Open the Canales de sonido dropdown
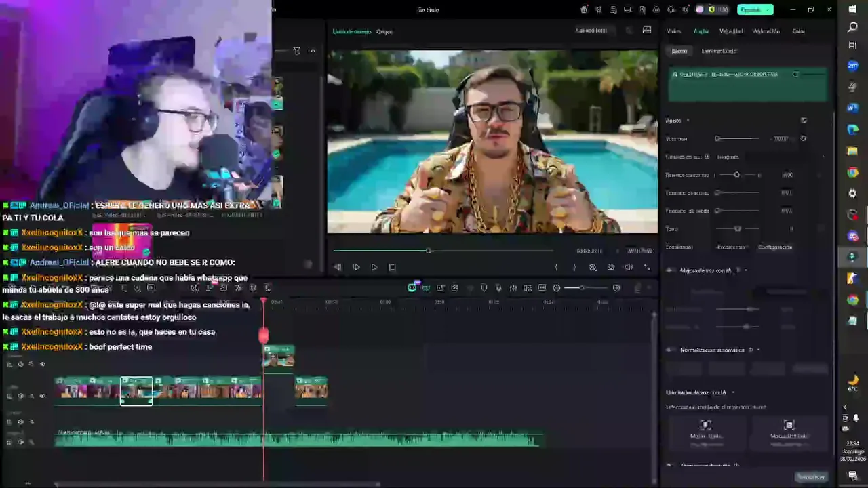The image size is (868, 488). pyautogui.click(x=772, y=157)
